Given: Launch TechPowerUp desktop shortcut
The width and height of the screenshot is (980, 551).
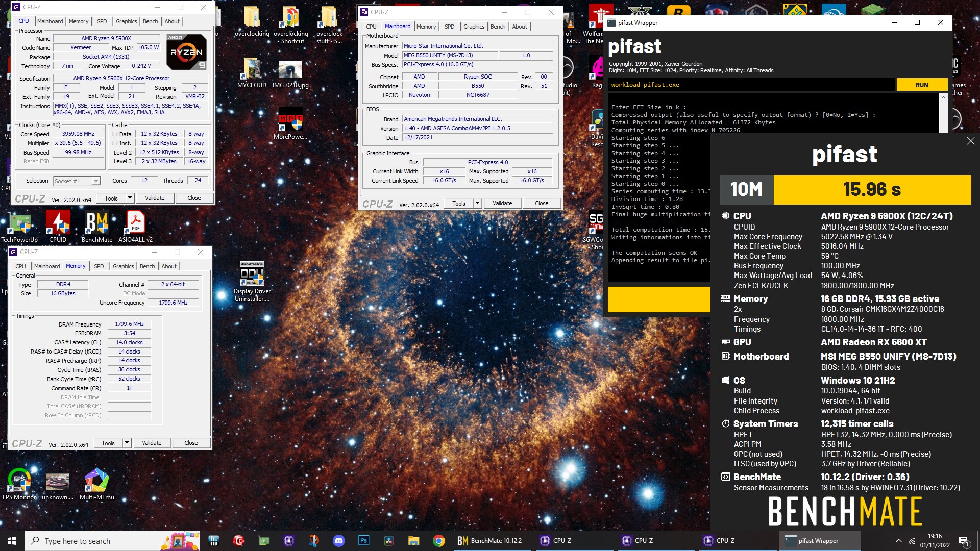Looking at the screenshot, I should [19, 227].
